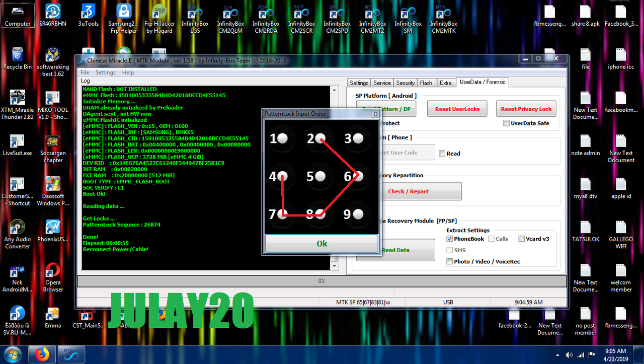Image resolution: width=644 pixels, height=364 pixels.
Task: Launch InfinityBox CM2RDA shortcut
Action: pos(266,18)
